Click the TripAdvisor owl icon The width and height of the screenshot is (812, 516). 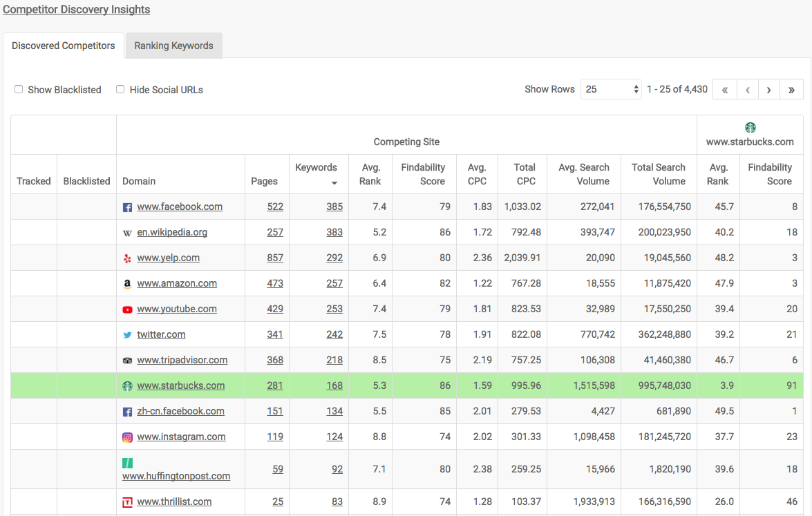click(x=127, y=361)
